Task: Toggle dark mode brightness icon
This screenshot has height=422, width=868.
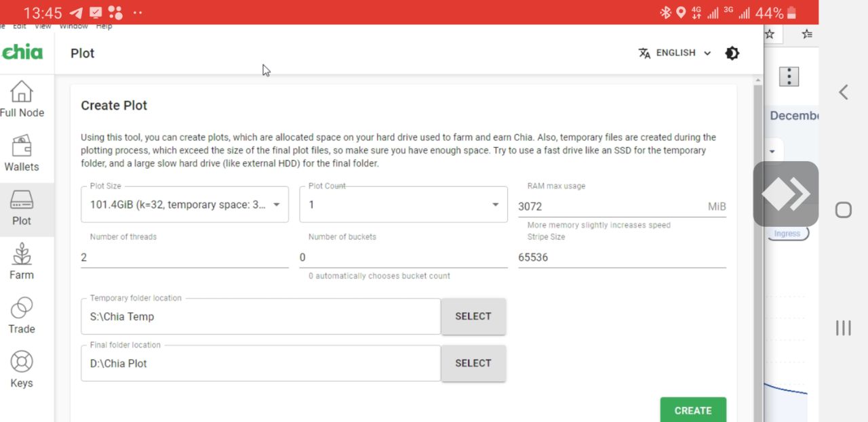Action: [732, 53]
